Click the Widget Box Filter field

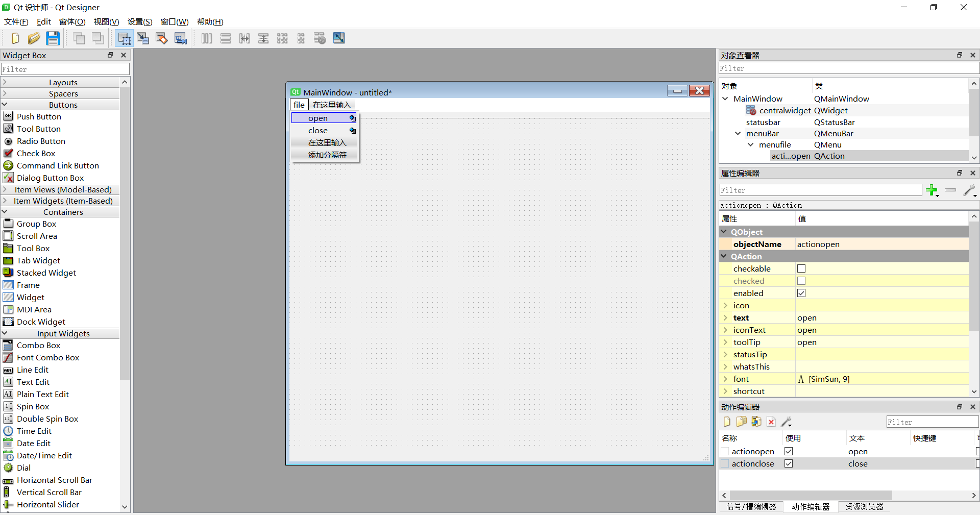coord(65,69)
